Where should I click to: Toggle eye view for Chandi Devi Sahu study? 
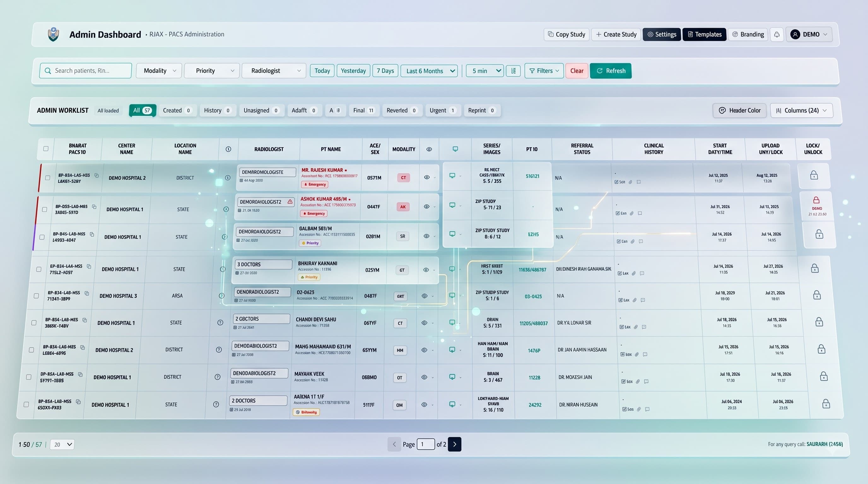(425, 323)
